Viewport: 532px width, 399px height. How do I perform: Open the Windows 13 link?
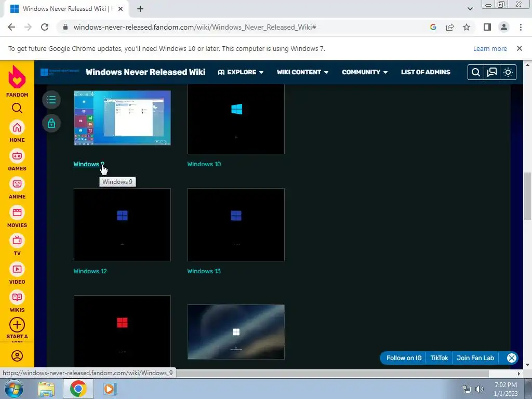pos(204,271)
